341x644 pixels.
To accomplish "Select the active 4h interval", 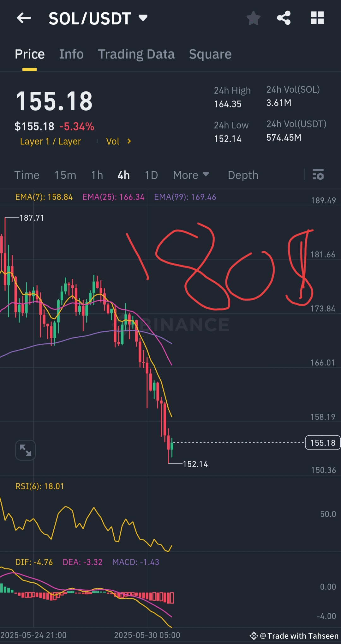I will pos(123,175).
